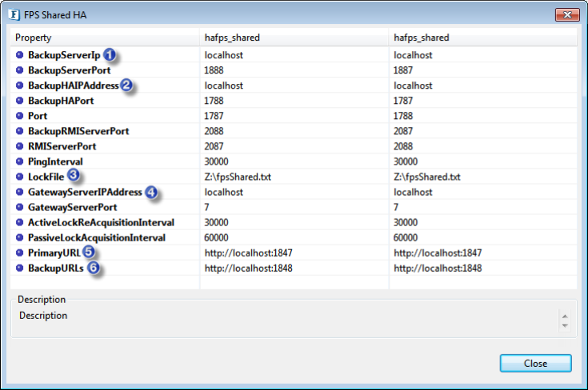Click the bullet icon beside BackupURLs

[19, 268]
